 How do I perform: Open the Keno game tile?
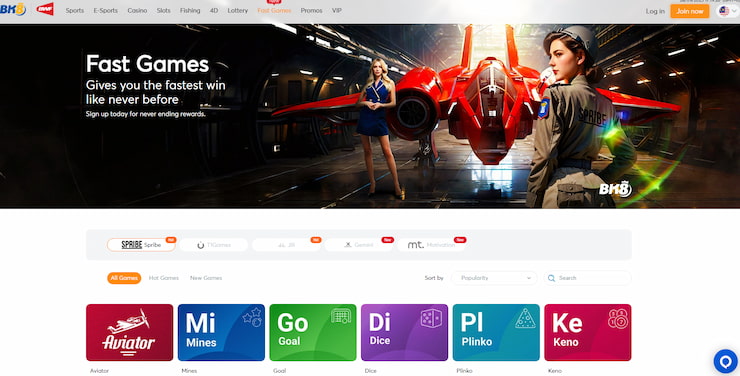588,333
